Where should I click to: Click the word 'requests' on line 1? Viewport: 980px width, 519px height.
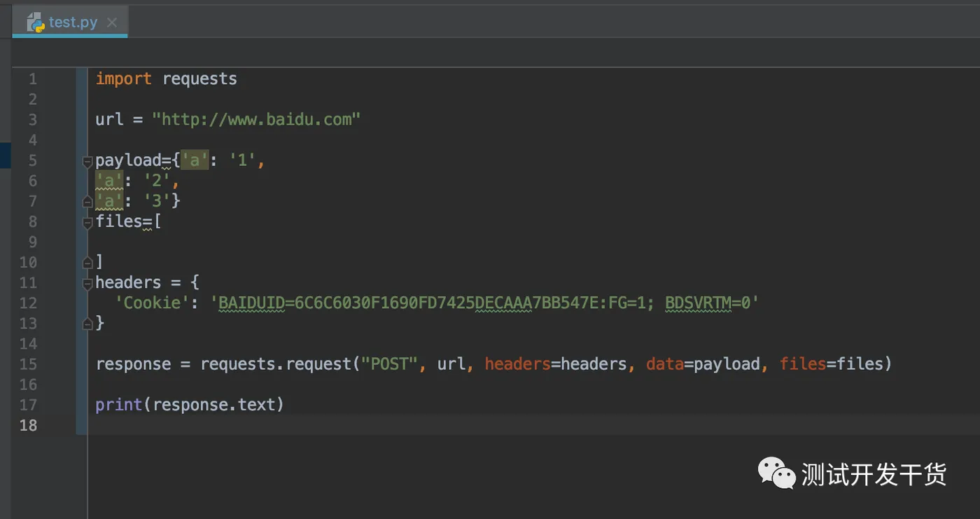pos(199,79)
